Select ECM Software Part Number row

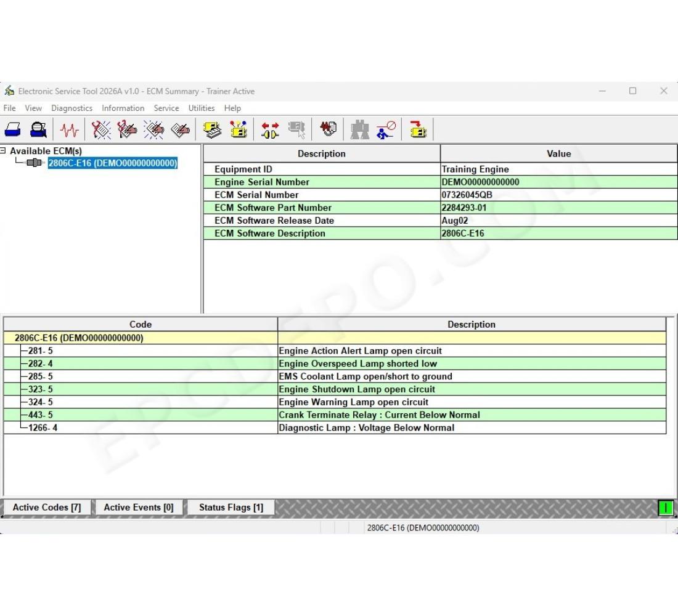click(440, 208)
